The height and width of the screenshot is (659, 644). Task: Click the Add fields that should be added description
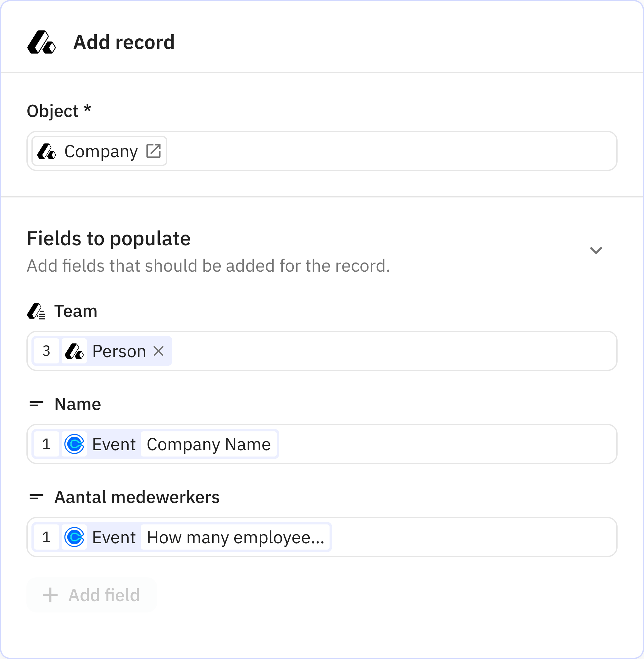[x=209, y=266]
